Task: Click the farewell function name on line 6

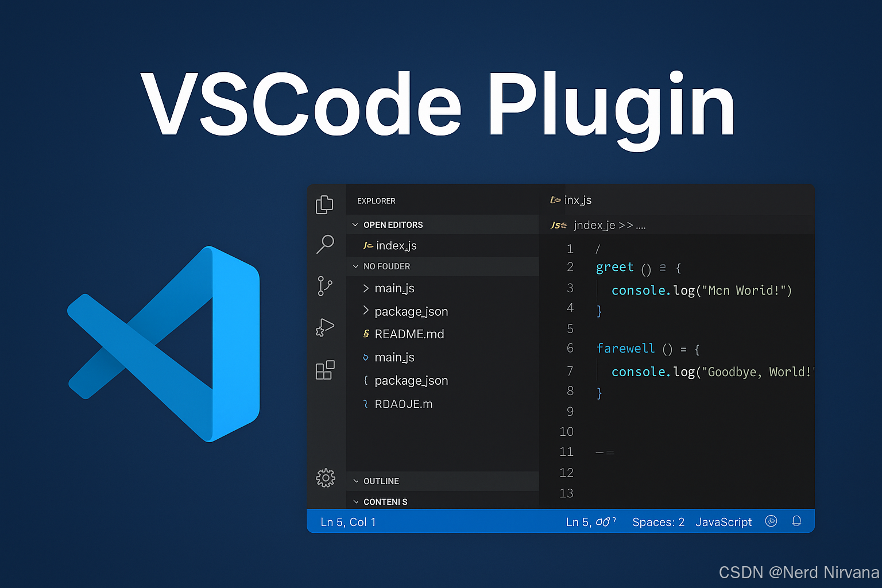Action: point(625,348)
